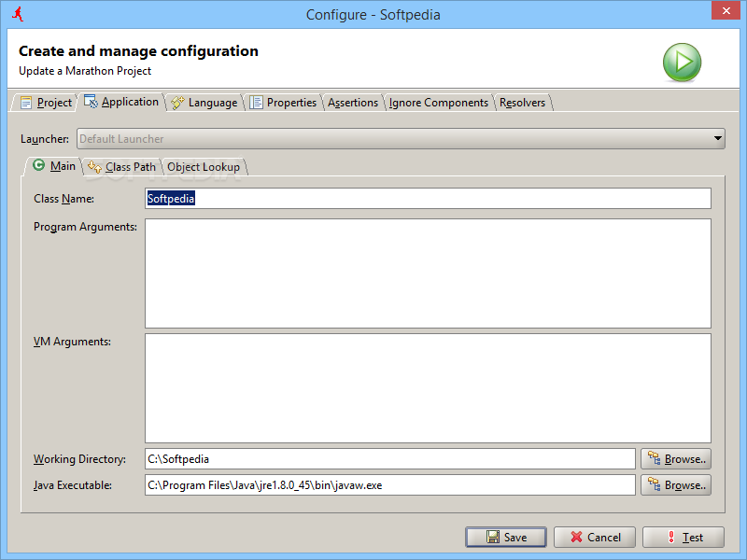
Task: Open the Resolvers tab
Action: (x=523, y=103)
